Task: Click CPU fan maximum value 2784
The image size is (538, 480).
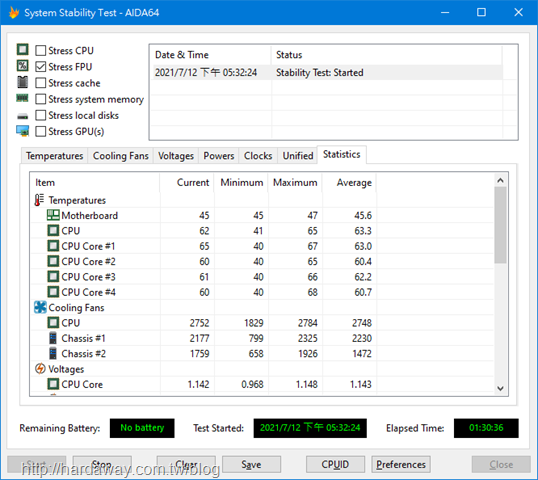Action: (307, 323)
